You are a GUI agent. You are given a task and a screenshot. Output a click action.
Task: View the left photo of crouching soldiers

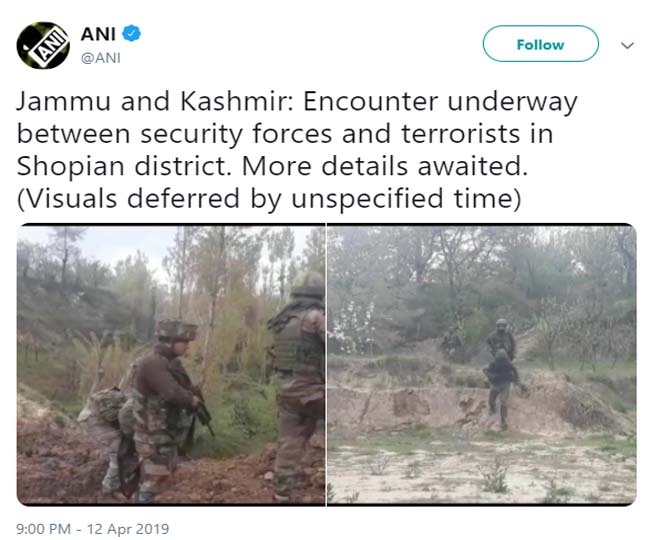[171, 365]
